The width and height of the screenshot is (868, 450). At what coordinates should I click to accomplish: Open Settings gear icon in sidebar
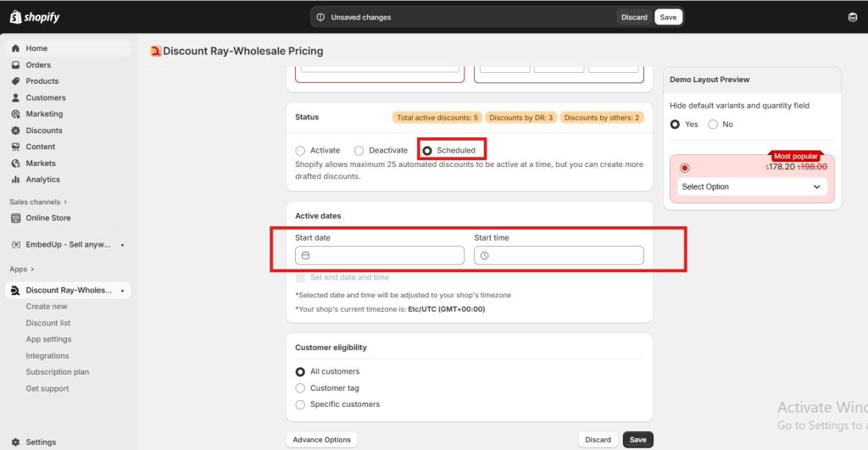tap(16, 442)
